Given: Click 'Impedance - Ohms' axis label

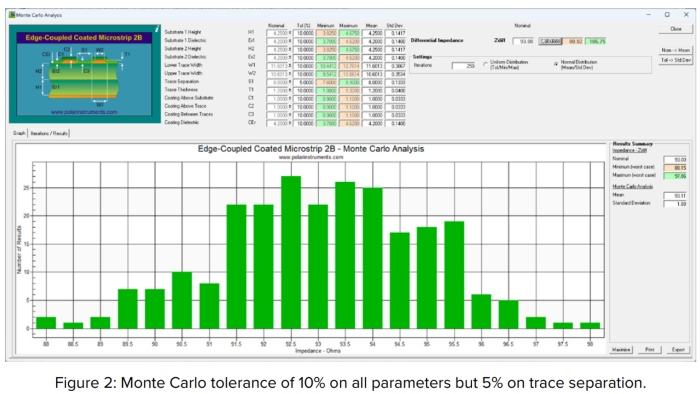Looking at the screenshot, I should coord(317,351).
